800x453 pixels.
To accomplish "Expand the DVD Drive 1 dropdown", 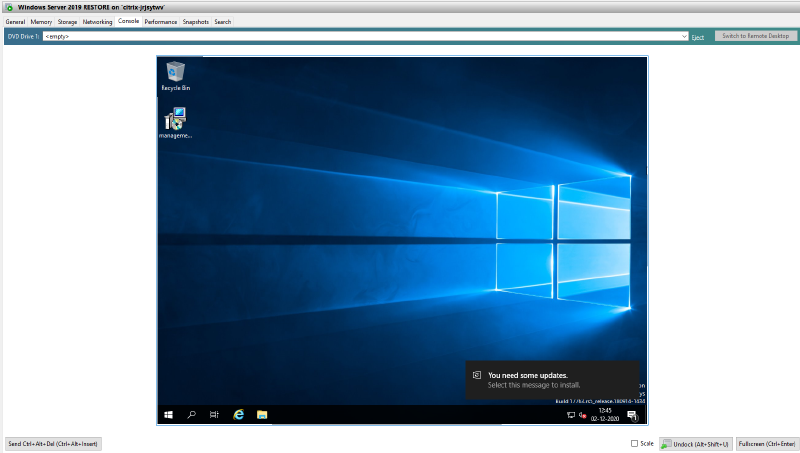I will tap(684, 36).
